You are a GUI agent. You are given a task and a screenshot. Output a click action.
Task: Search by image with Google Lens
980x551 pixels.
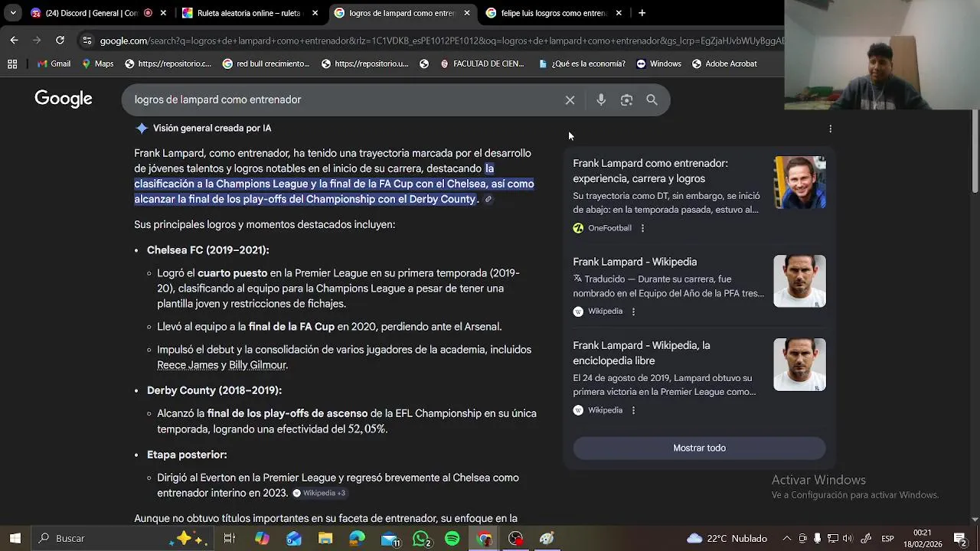[626, 100]
